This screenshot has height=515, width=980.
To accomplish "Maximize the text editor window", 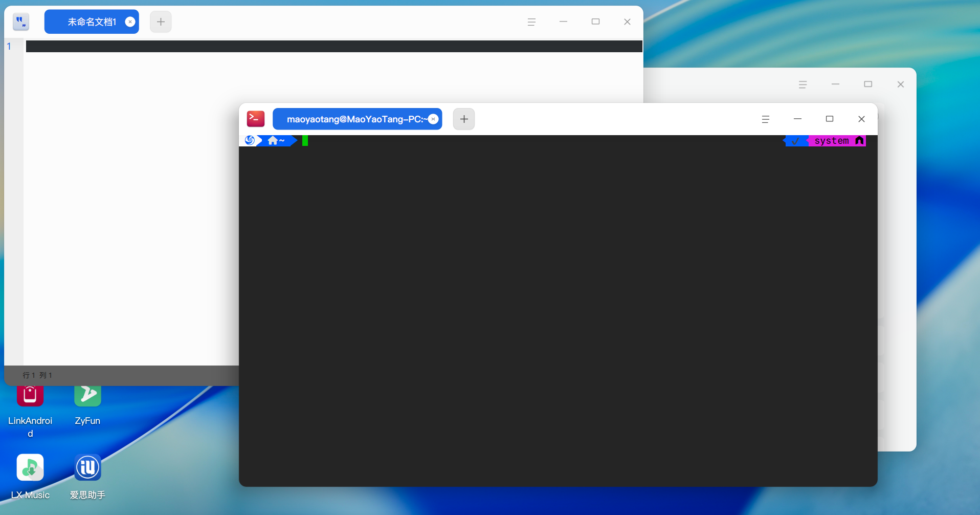I will click(x=595, y=22).
